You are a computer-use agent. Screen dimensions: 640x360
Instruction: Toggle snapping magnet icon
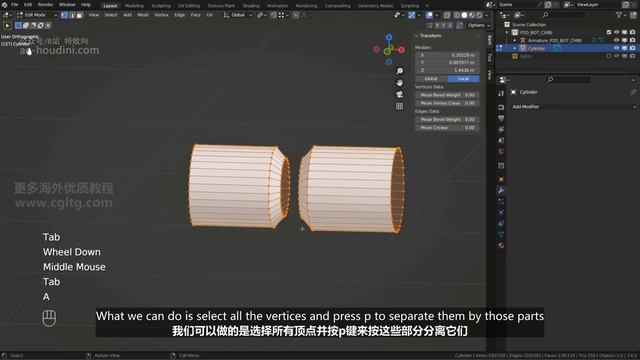click(x=273, y=15)
